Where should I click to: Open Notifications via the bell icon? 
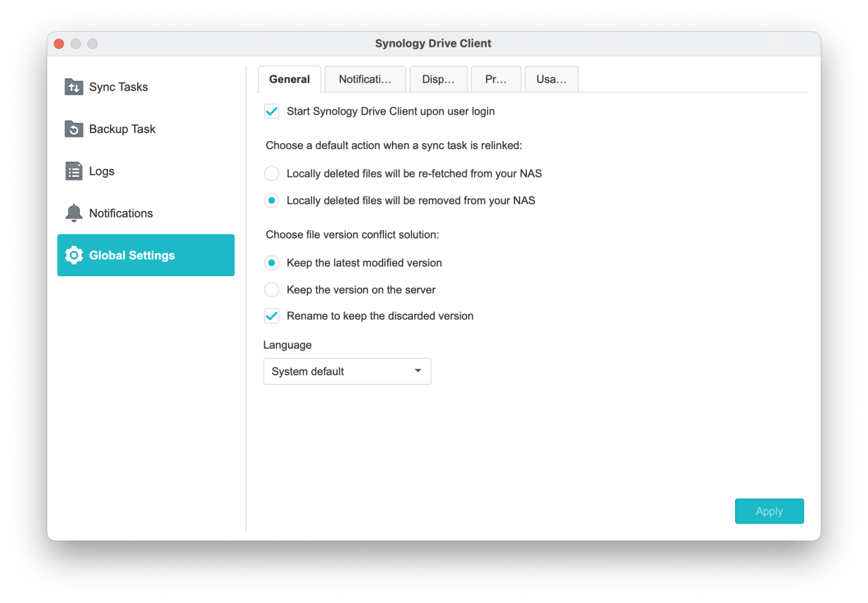[x=73, y=213]
